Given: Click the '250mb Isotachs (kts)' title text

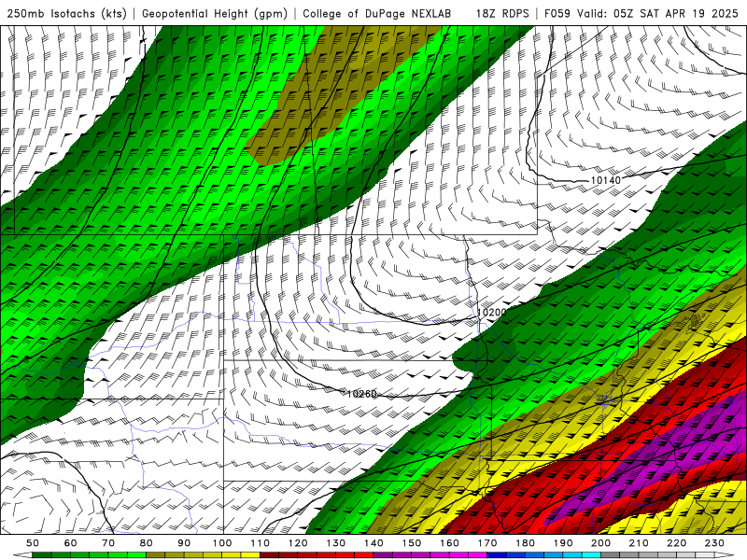Looking at the screenshot, I should (x=66, y=13).
